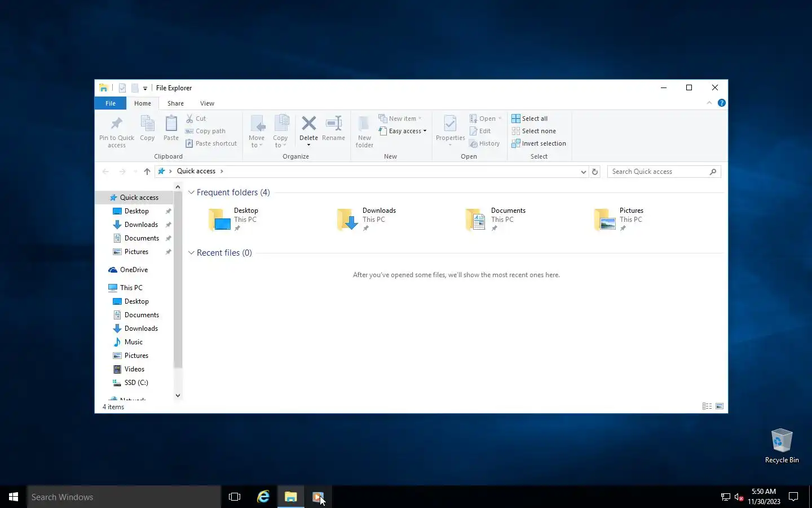Click the Cut command

pos(196,119)
